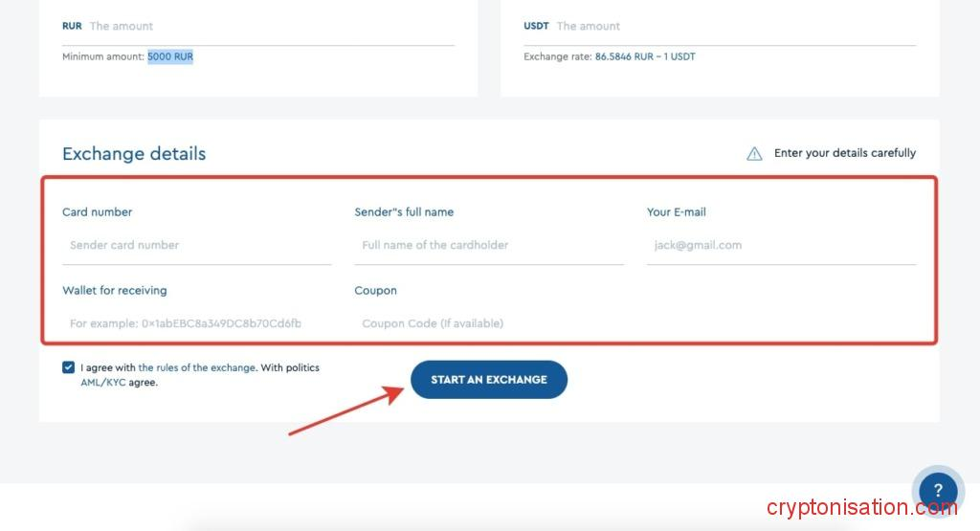Toggle the exchange rules agreement checkbox

tap(69, 367)
